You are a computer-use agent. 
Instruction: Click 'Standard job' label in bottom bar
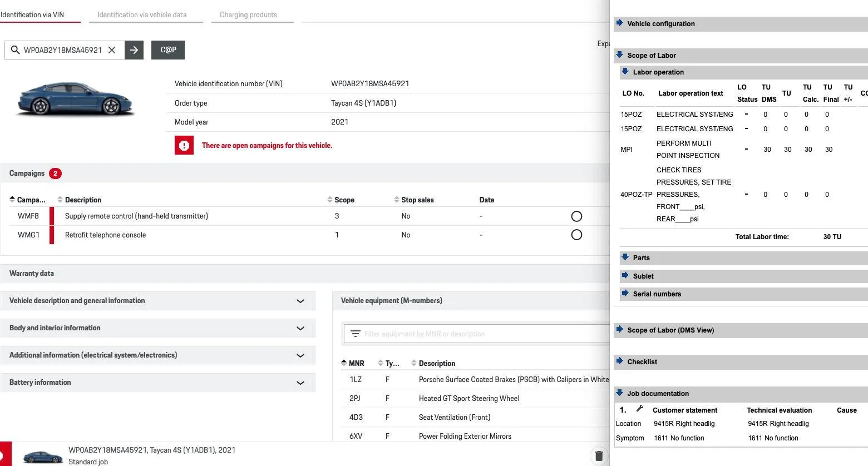88,462
